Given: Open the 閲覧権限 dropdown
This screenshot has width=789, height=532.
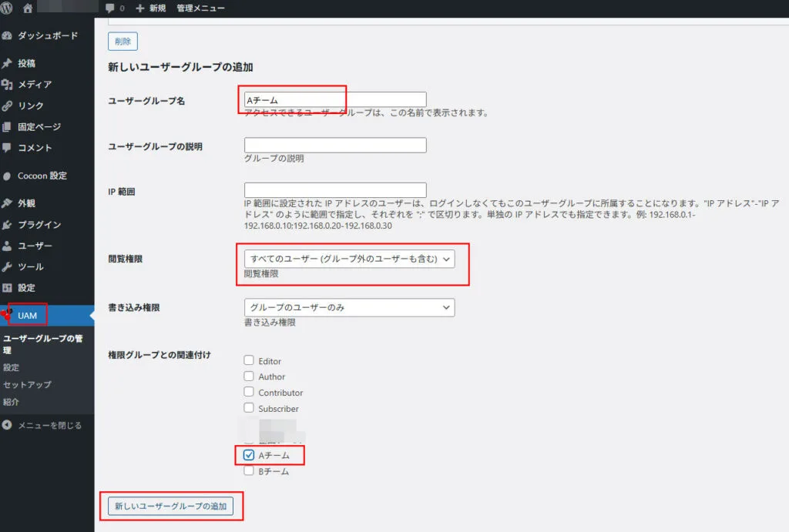Looking at the screenshot, I should coord(349,259).
